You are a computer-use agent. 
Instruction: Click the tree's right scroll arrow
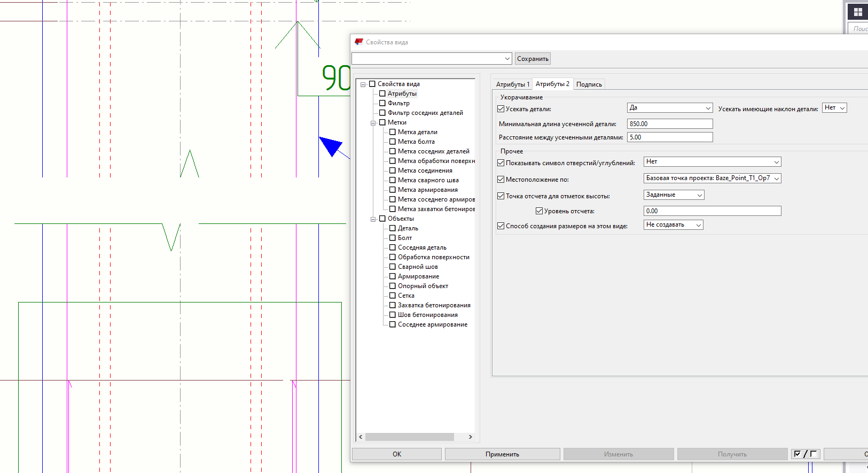[x=470, y=437]
